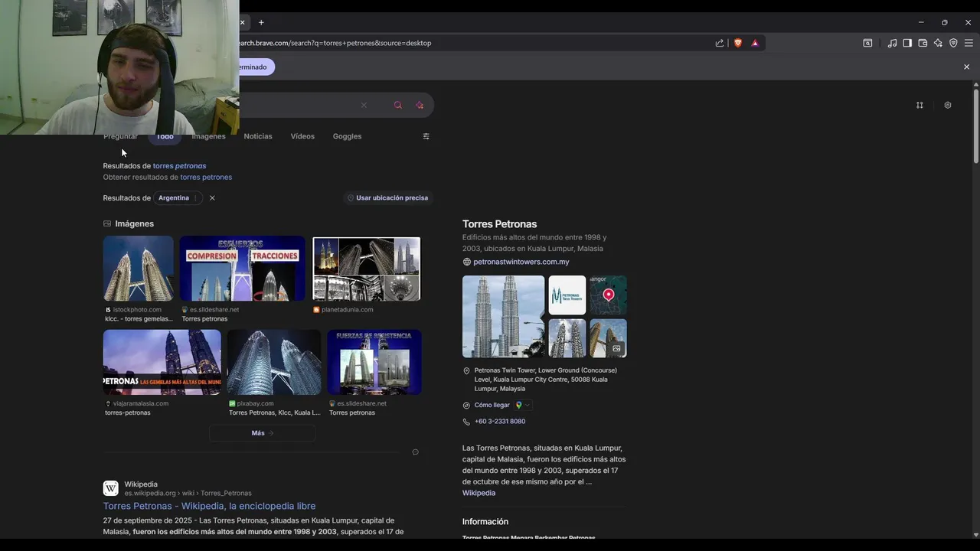The height and width of the screenshot is (551, 980).
Task: Click the magnifier search submit icon
Action: pos(397,105)
